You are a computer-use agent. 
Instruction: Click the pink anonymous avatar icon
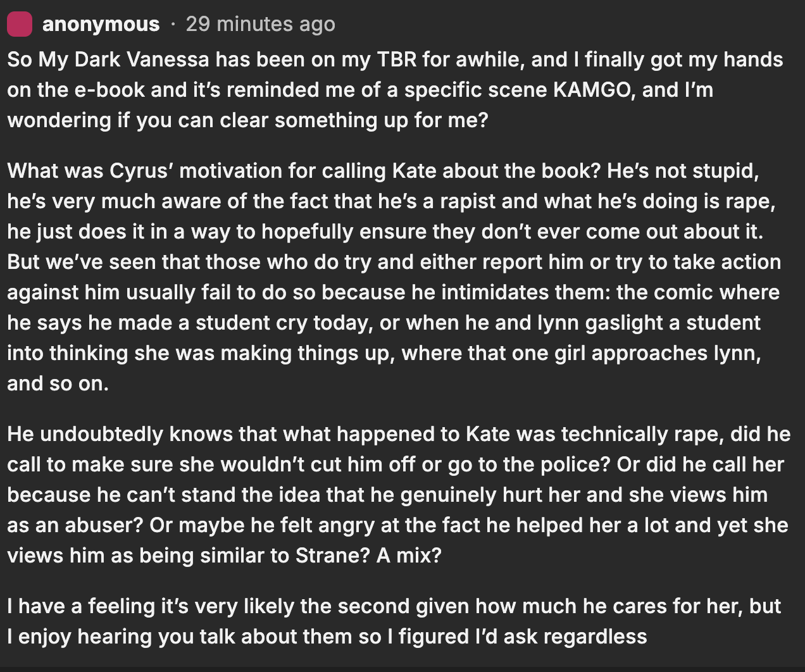tap(20, 24)
